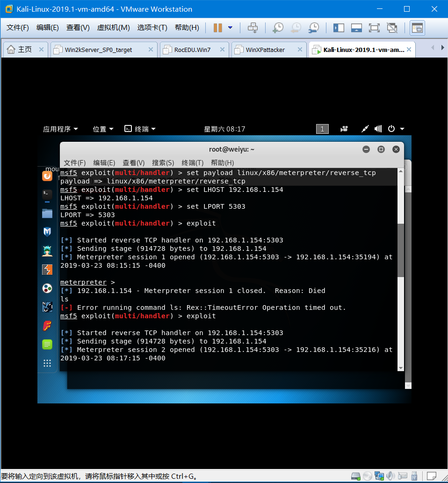The image size is (448, 483).
Task: Open the power options dropdown arrow beside pause
Action: (230, 28)
